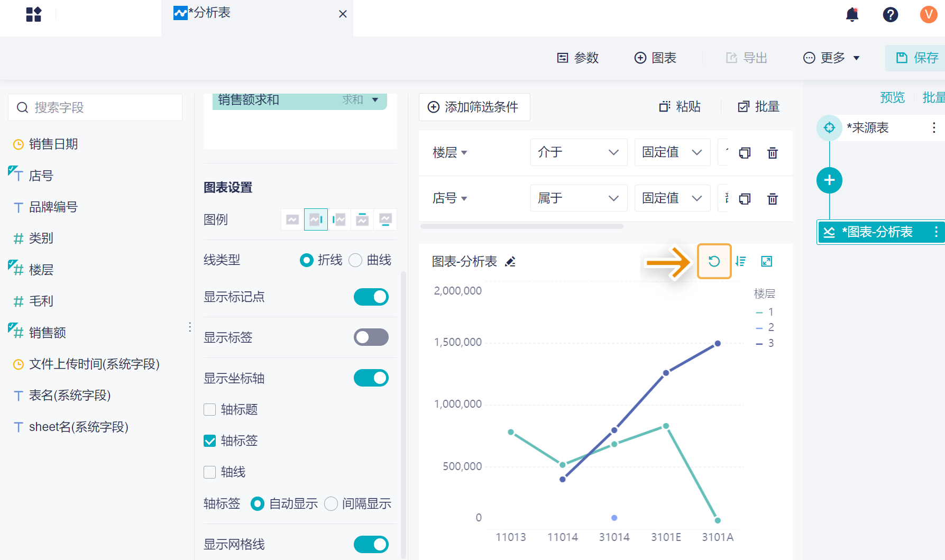
Task: Select the 品牌编号 field
Action: pos(53,207)
